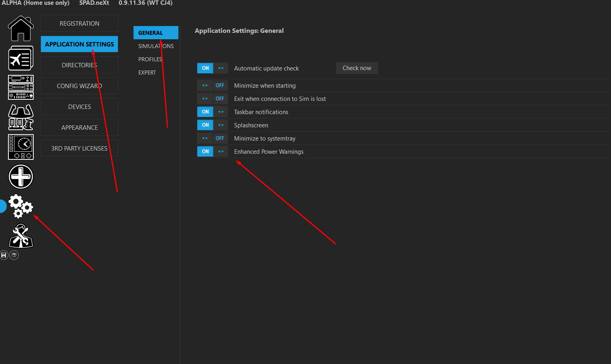Screen dimensions: 611x364
Task: Open the wrench support person icon
Action: [21, 236]
